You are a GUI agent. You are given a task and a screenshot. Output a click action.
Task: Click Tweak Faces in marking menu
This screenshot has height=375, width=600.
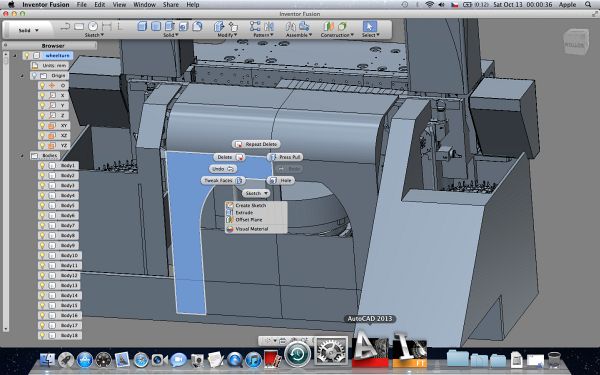pyautogui.click(x=223, y=180)
